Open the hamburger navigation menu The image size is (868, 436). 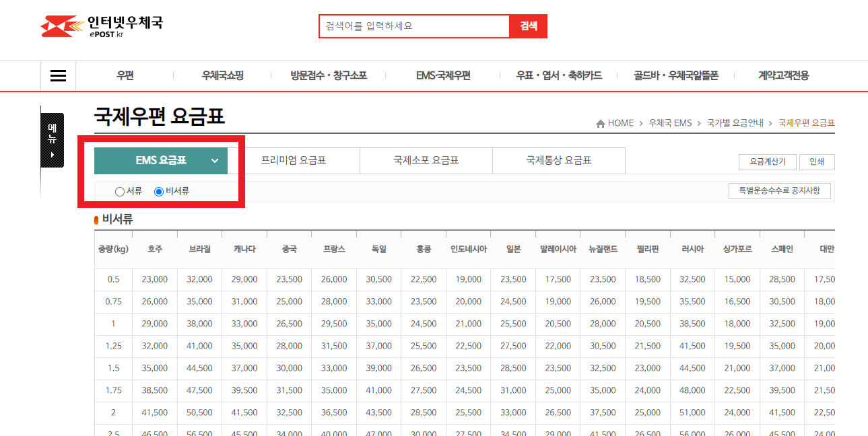click(x=58, y=75)
